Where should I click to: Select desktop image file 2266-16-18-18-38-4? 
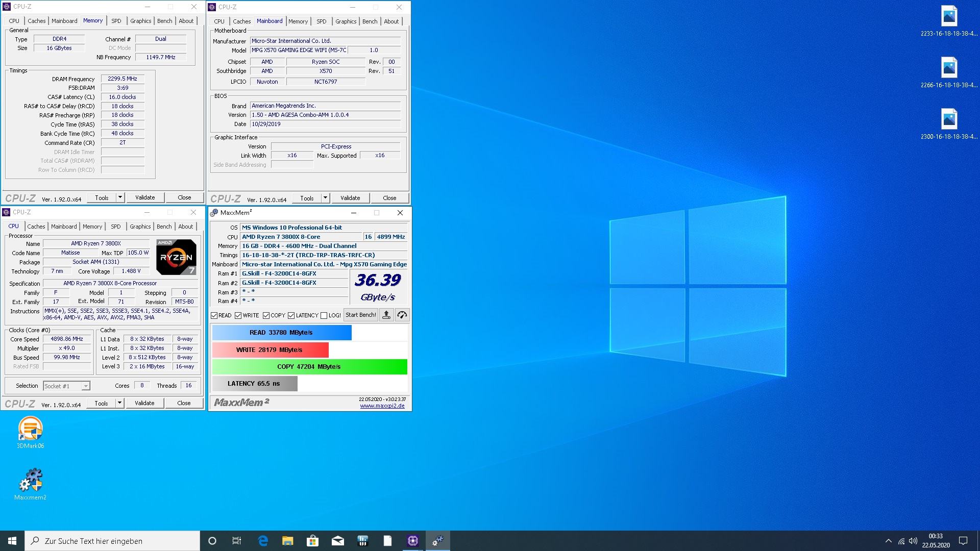(x=949, y=72)
